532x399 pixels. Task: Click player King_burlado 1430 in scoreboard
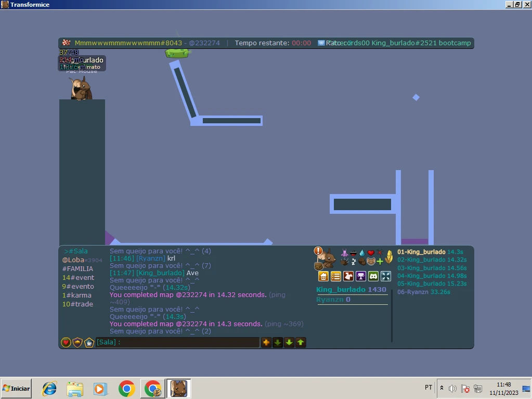point(352,290)
